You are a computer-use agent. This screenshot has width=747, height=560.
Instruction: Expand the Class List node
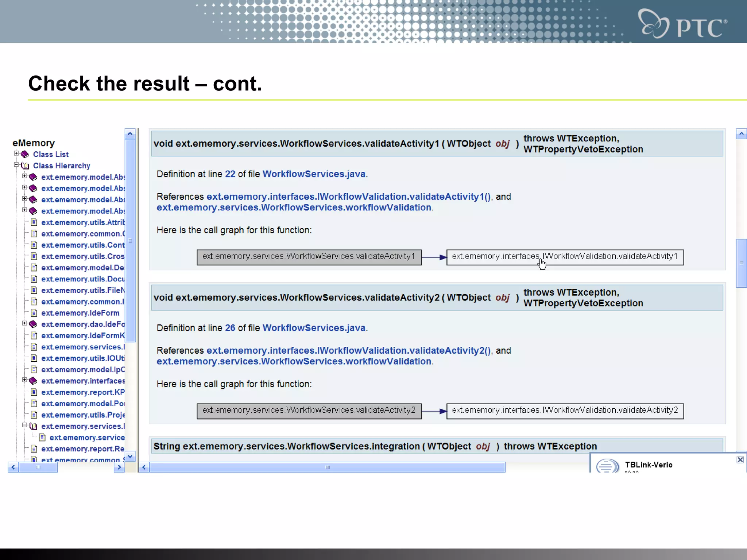[16, 153]
